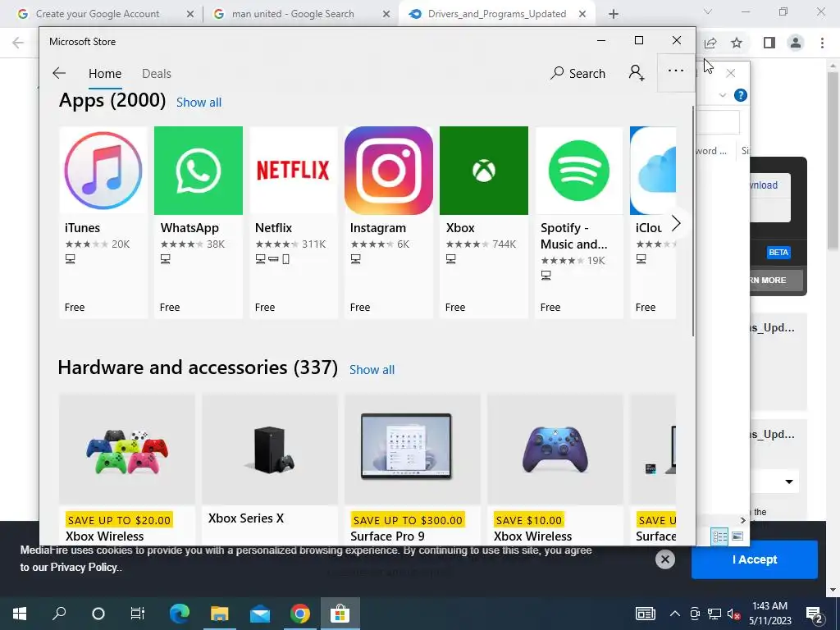This screenshot has height=630, width=840.
Task: Open Chrome's three-dot menu
Action: 822,43
